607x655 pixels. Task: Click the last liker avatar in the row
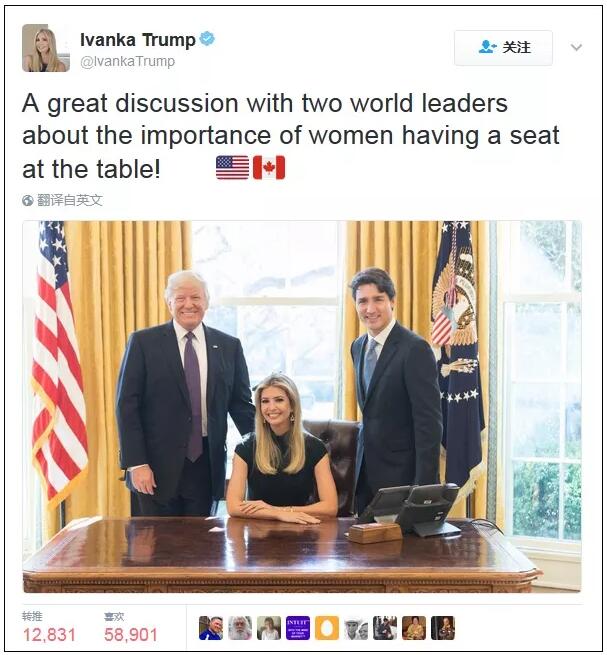pos(443,628)
